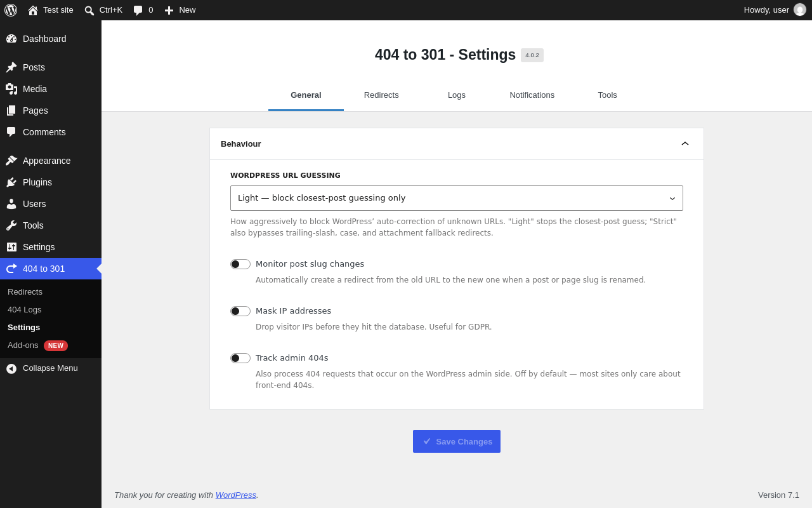Viewport: 812px width, 508px height.
Task: Open the Dashboard icon in sidebar
Action: (11, 39)
